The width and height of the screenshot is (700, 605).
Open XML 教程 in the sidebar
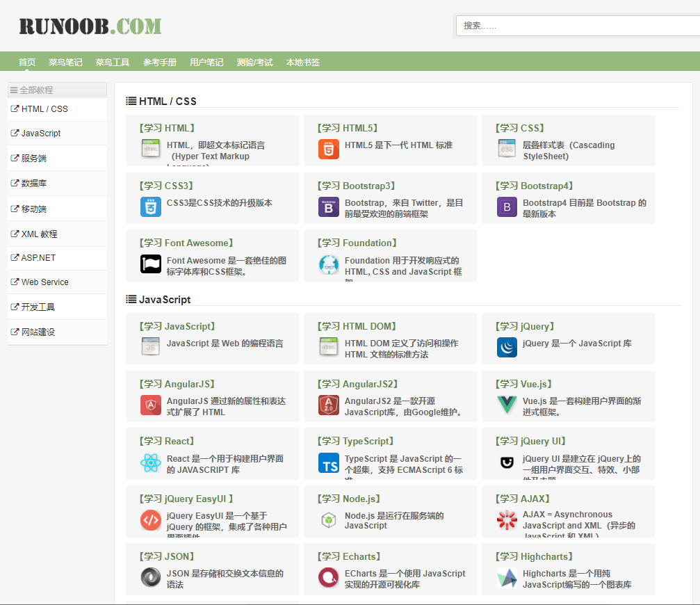click(x=57, y=234)
